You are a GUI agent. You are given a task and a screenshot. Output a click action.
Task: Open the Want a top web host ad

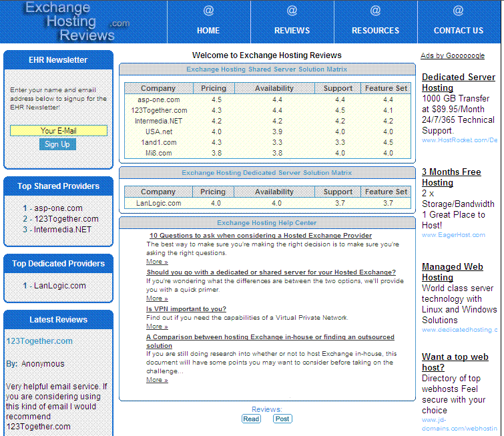[x=455, y=362]
